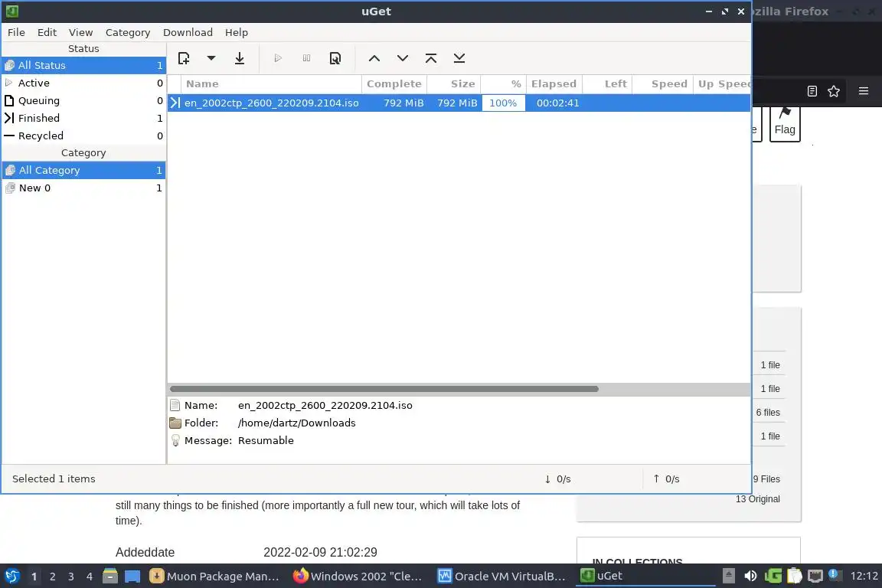This screenshot has width=882, height=588.
Task: Click the lightbulb icon beside Message label
Action: point(175,440)
